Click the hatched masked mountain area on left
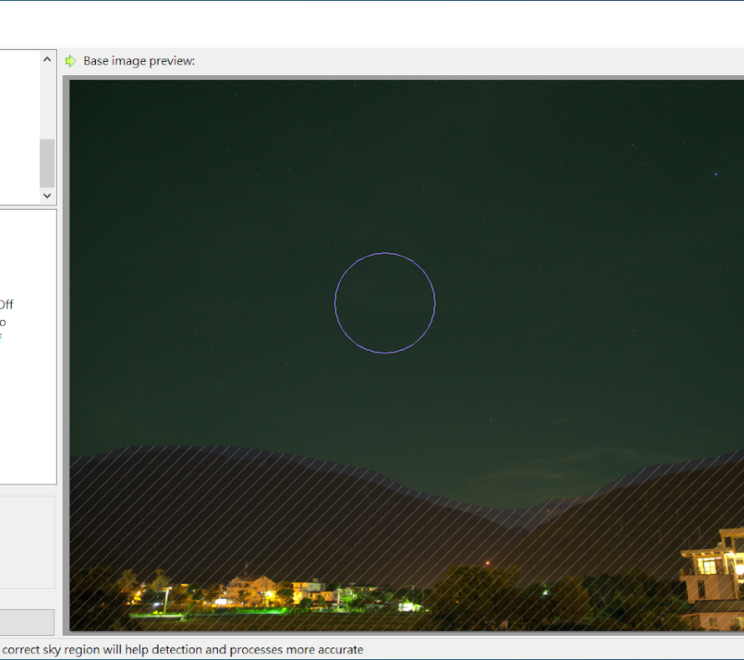This screenshot has height=660, width=744. [200, 500]
